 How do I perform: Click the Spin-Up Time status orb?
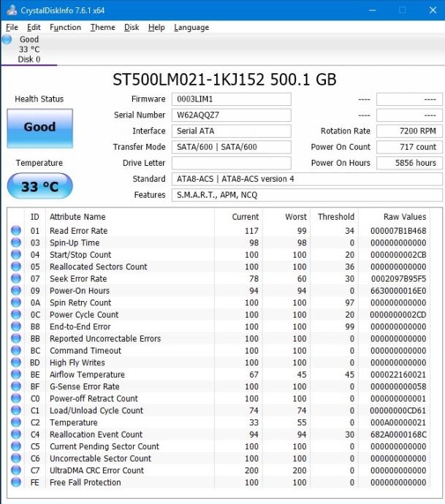click(x=16, y=243)
